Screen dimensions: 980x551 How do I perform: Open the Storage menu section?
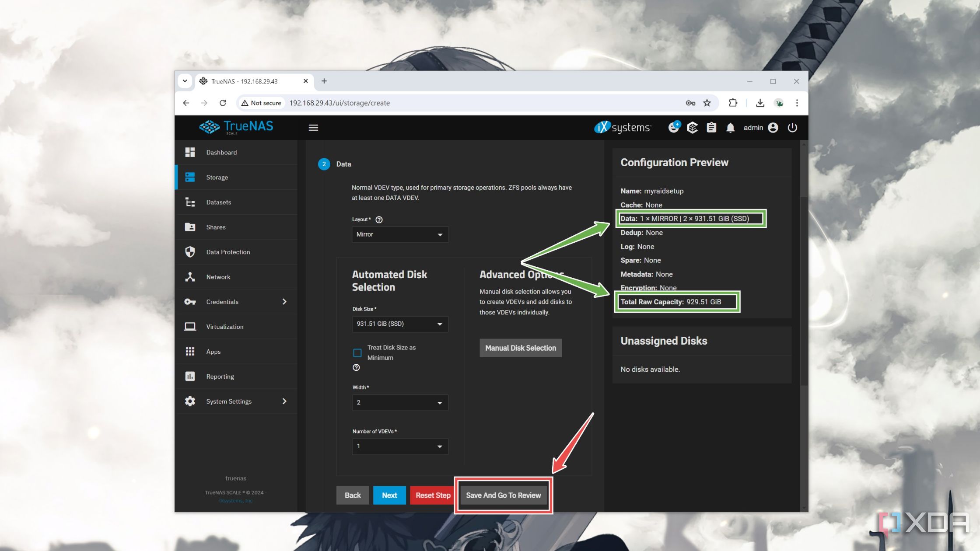coord(217,177)
